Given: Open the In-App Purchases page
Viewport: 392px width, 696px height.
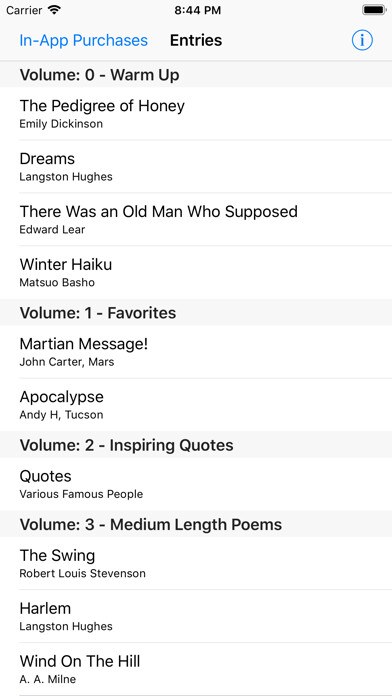Looking at the screenshot, I should (83, 40).
